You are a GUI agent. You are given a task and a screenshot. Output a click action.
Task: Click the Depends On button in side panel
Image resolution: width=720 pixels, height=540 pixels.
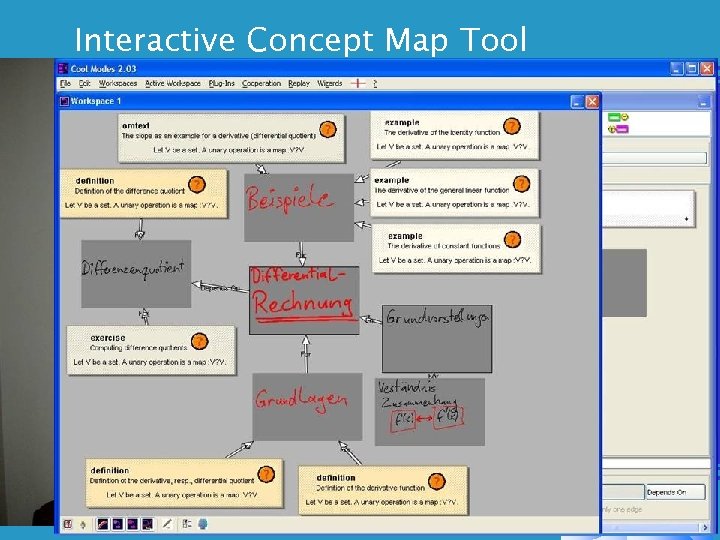pyautogui.click(x=675, y=492)
